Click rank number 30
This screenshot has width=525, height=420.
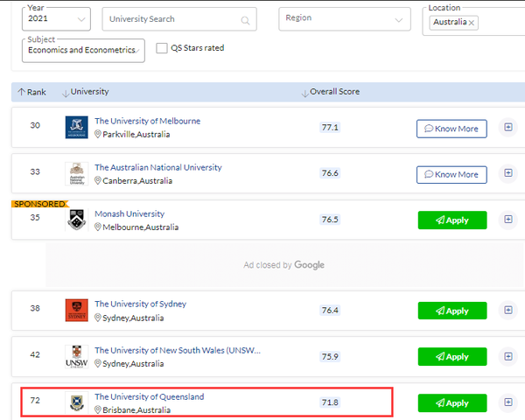(x=35, y=125)
